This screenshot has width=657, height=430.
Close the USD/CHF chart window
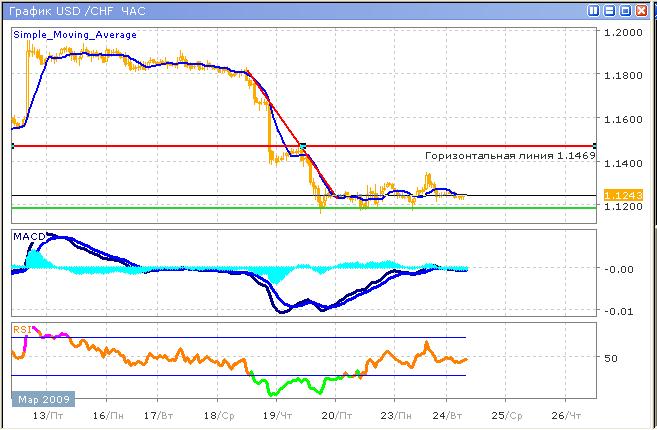[641, 11]
